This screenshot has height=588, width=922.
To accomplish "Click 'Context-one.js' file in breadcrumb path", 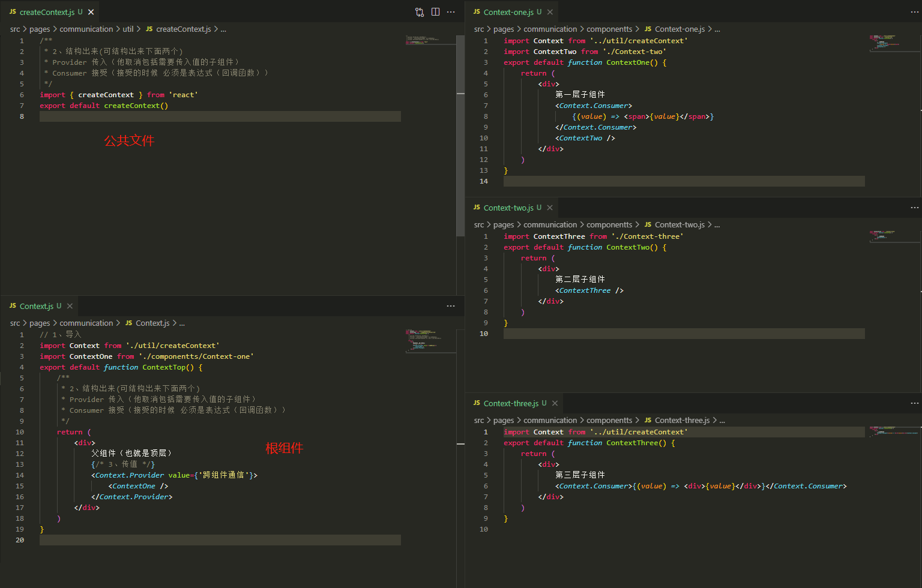I will tap(679, 29).
